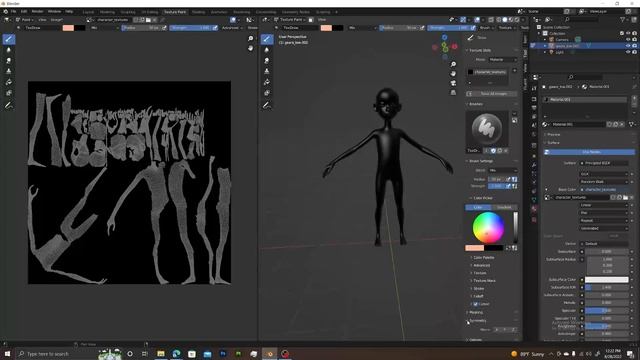Click the primary brush color swatch in Color Picker
The width and height of the screenshot is (640, 360).
click(474, 248)
